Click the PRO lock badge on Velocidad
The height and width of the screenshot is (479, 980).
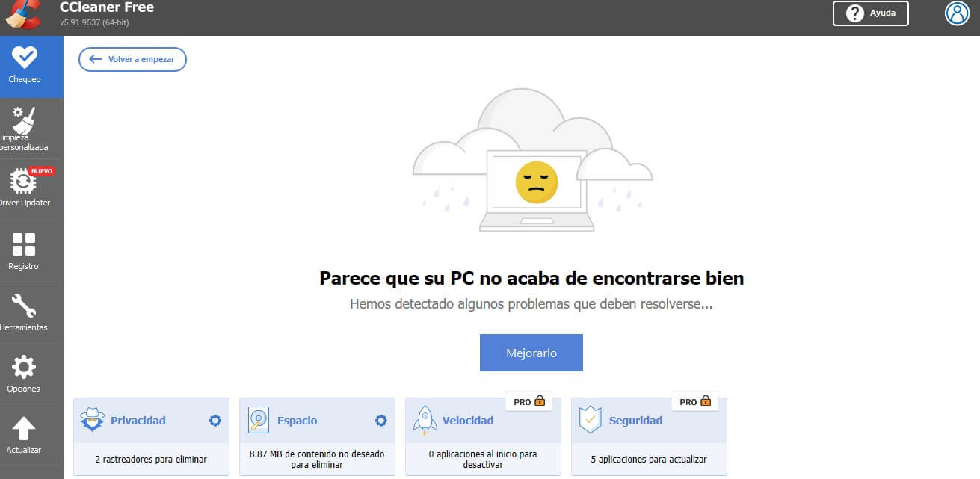[529, 401]
